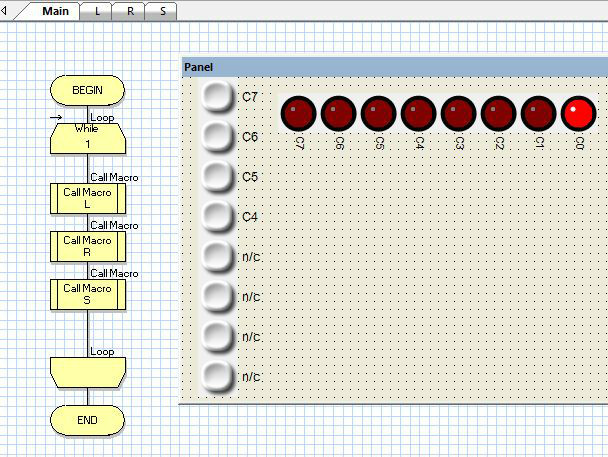The width and height of the screenshot is (608, 457).
Task: Toggle the C5 push switch
Action: 216,176
